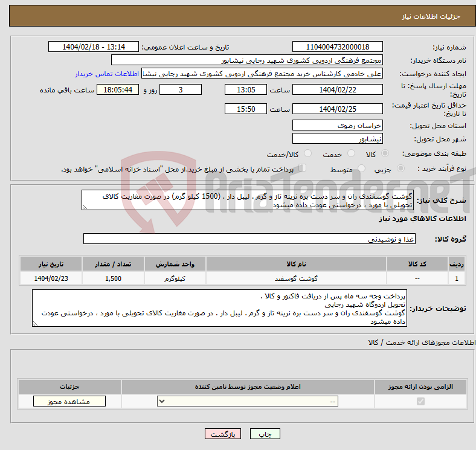The height and width of the screenshot is (450, 476).
Task: Click the بازگشت back button
Action: 223,434
